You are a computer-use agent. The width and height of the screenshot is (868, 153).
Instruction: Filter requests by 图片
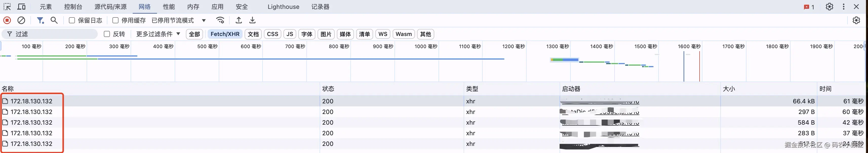click(x=326, y=34)
